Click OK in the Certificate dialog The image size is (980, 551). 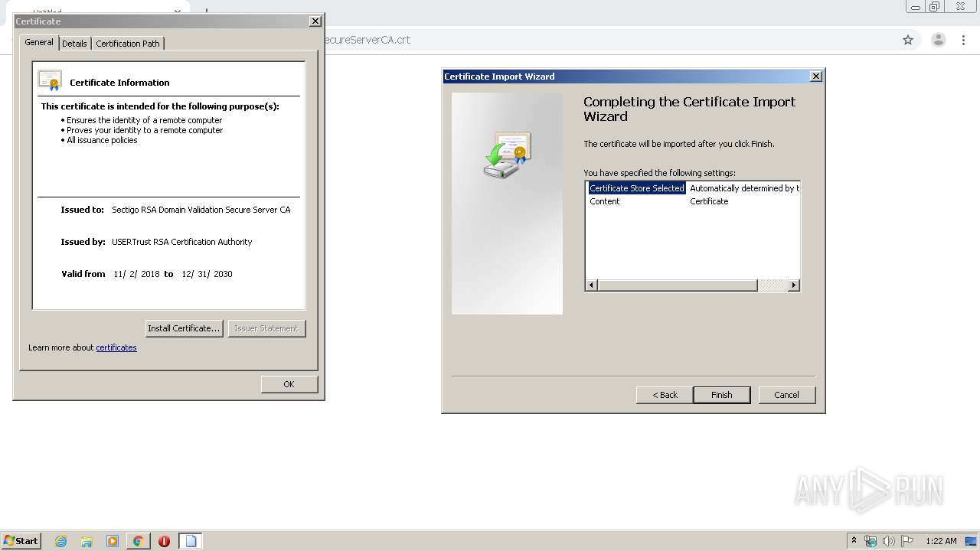click(x=289, y=384)
